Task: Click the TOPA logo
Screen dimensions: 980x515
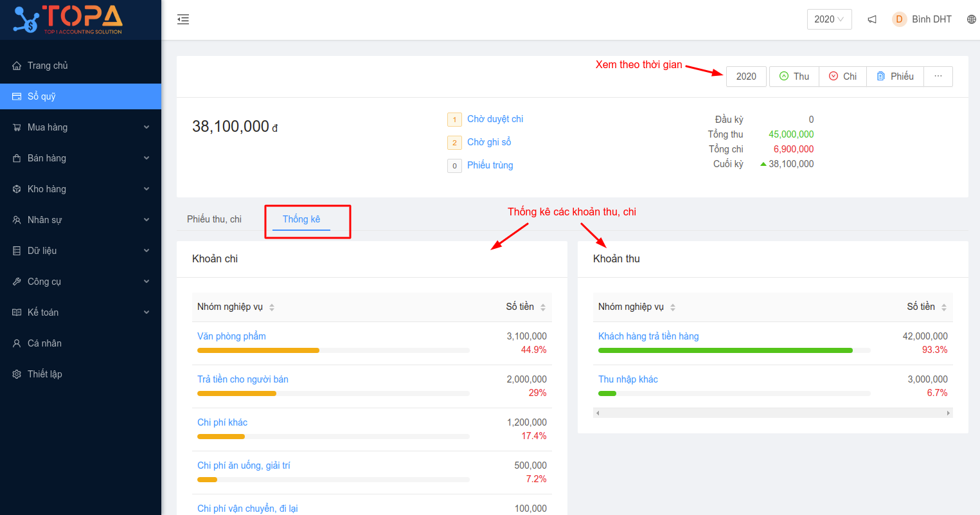Action: pyautogui.click(x=68, y=19)
